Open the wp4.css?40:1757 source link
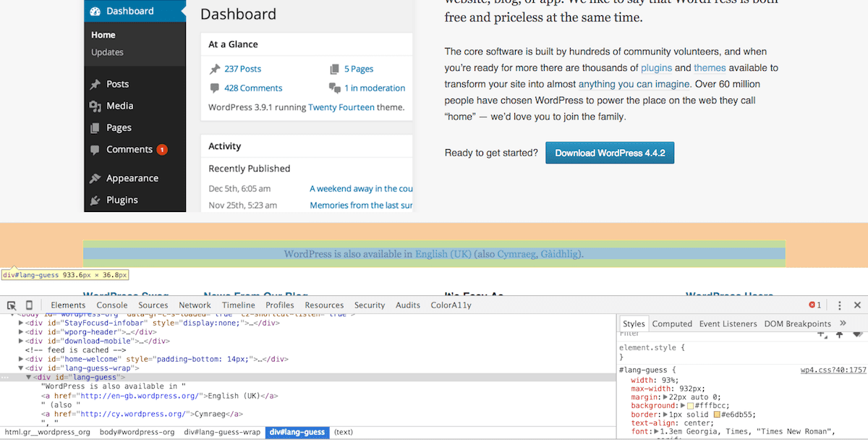868x440 pixels. (x=833, y=370)
